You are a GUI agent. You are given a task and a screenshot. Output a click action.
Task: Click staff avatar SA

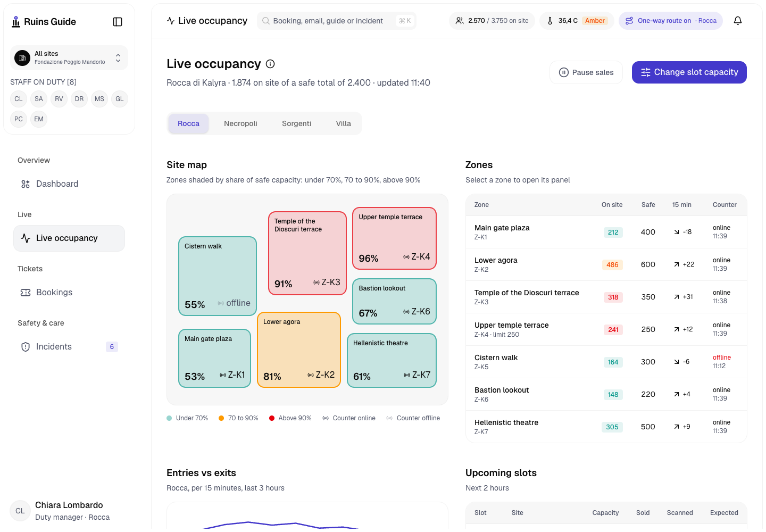(39, 99)
